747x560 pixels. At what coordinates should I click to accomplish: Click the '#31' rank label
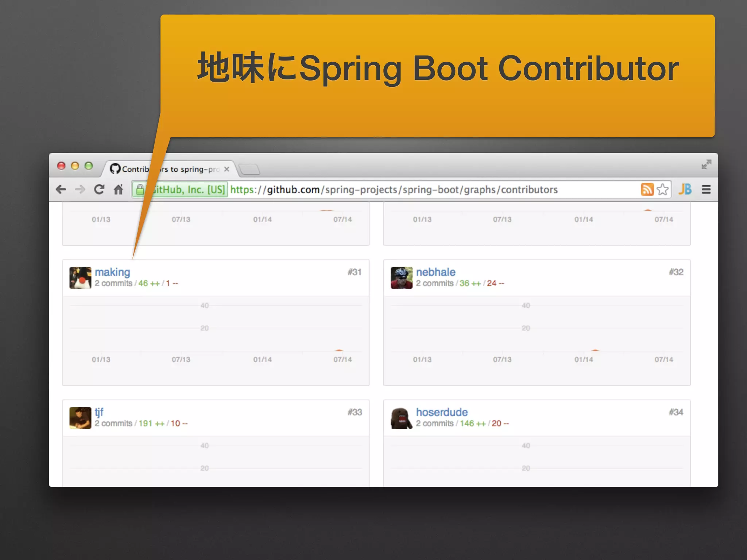click(x=355, y=272)
